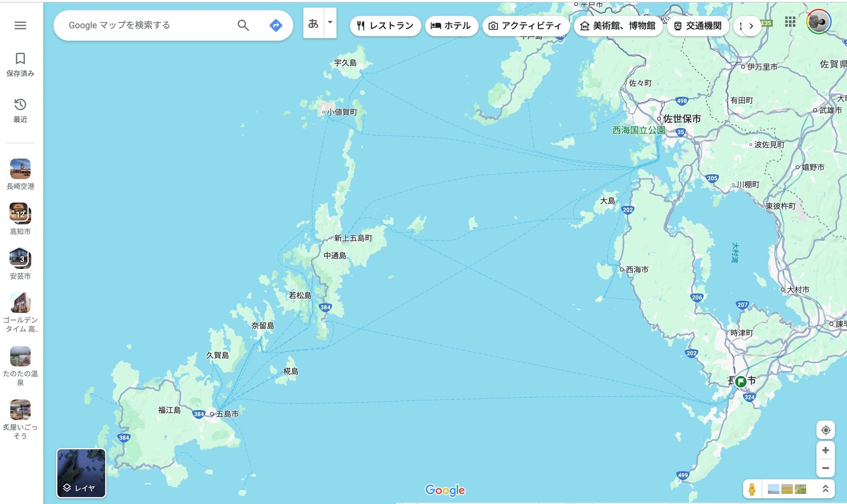Click the 西海市 city label
The height and width of the screenshot is (504, 847).
tap(637, 269)
